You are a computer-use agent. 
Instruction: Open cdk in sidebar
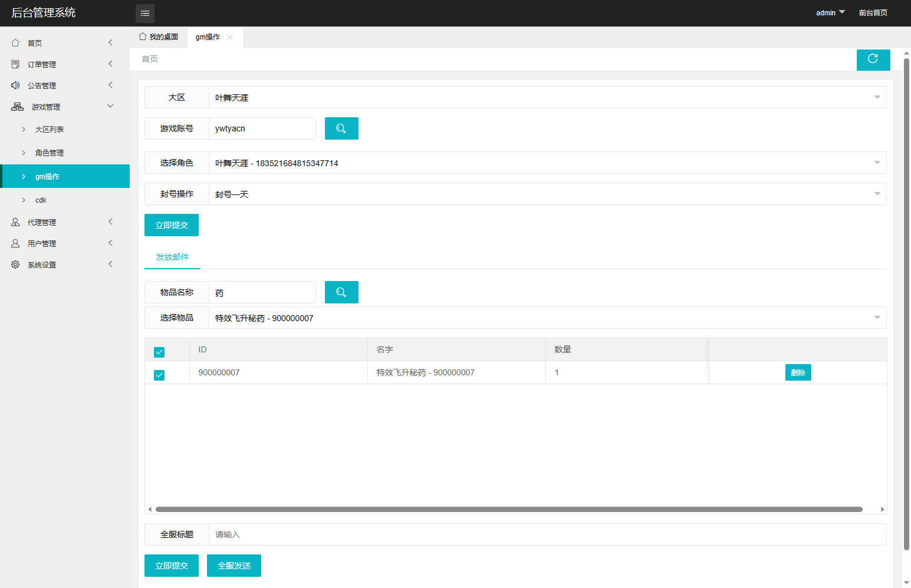[65, 200]
